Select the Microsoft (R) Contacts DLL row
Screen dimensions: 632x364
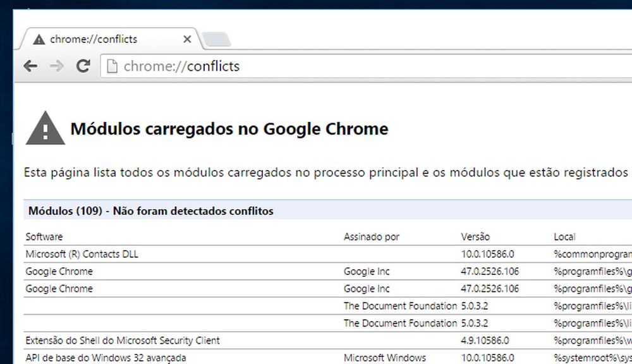(327, 254)
